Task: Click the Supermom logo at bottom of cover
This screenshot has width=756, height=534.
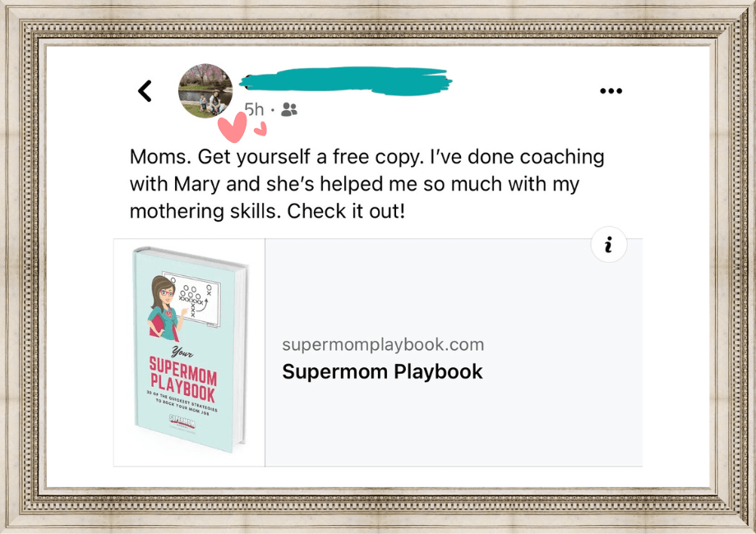Action: tap(182, 421)
